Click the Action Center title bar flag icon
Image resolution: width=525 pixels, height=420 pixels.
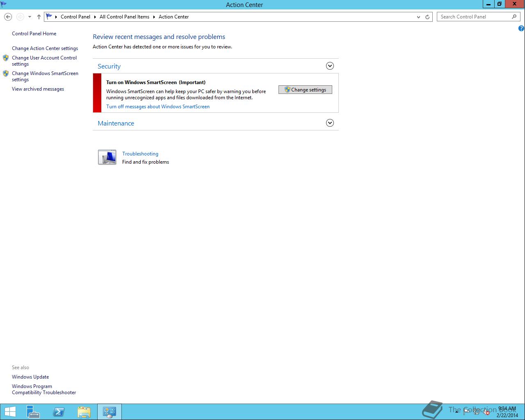4,5
